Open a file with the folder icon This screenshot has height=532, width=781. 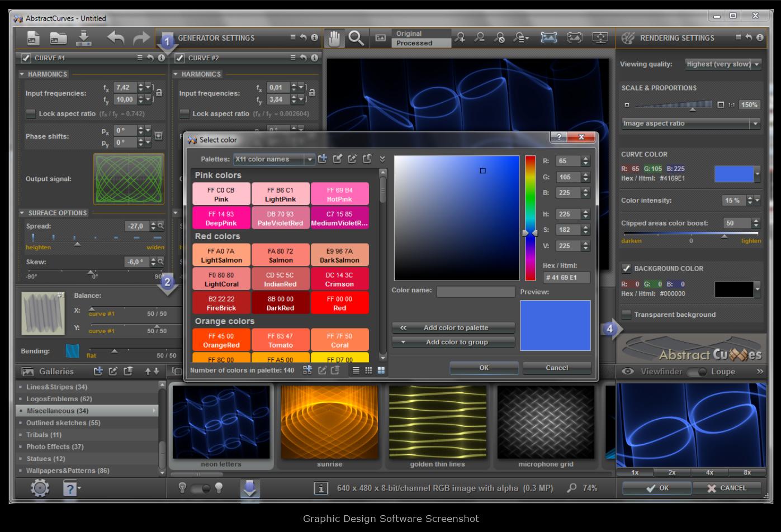click(x=58, y=38)
